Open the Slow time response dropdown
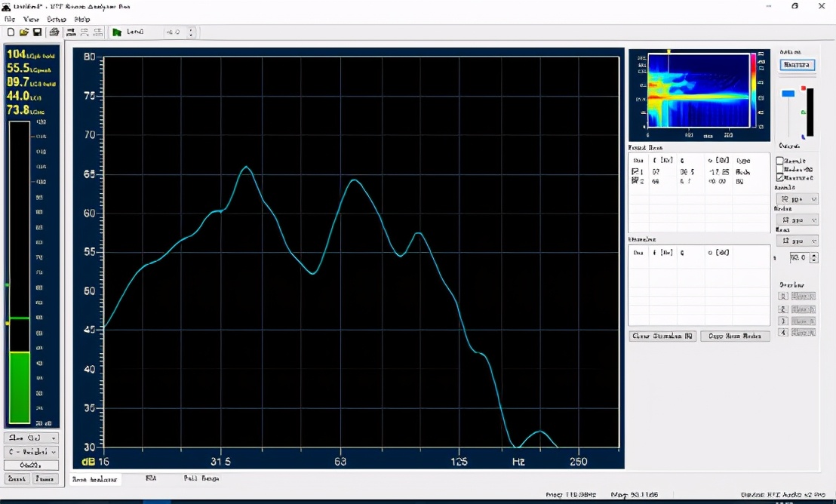Screen dimensions: 836x504 pyautogui.click(x=32, y=438)
